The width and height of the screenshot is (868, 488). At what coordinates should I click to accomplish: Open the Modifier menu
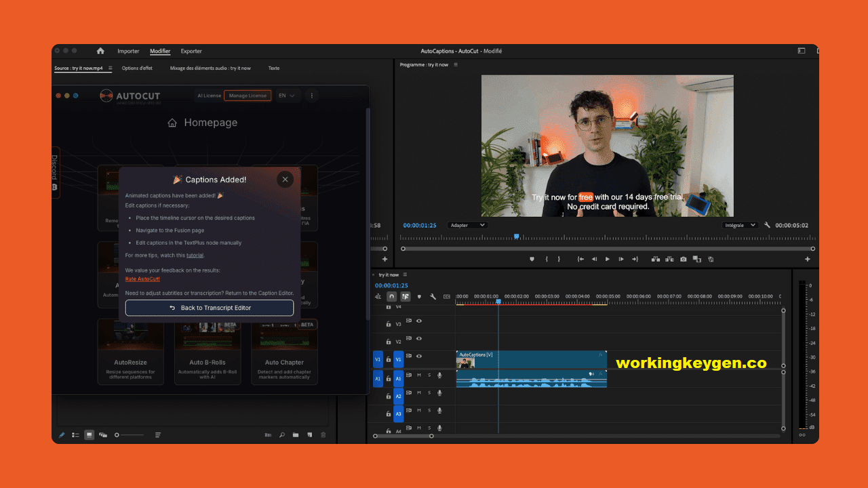coord(160,51)
